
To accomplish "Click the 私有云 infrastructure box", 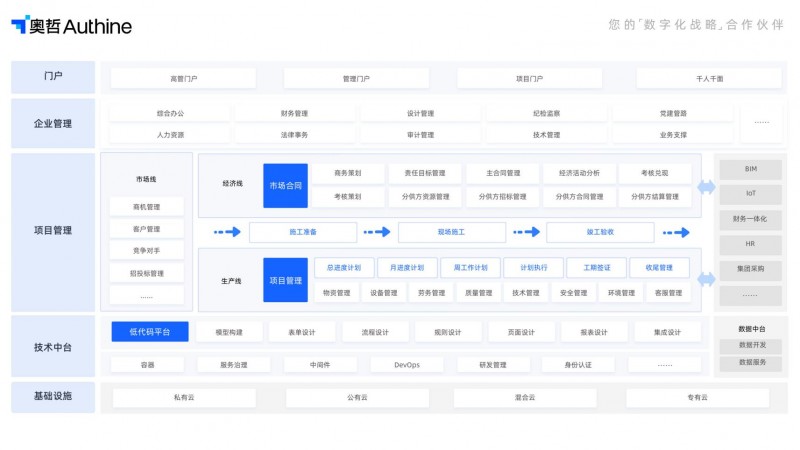I will (x=183, y=398).
